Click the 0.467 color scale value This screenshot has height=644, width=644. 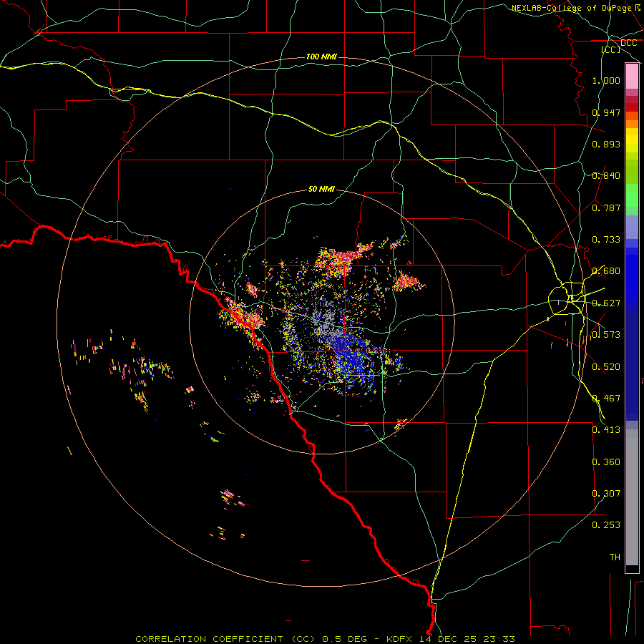(x=606, y=399)
